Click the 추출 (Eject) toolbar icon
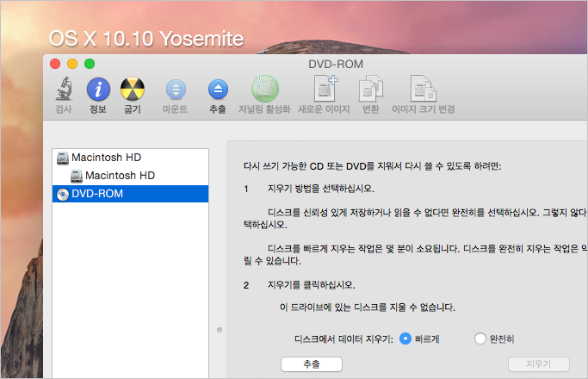Screen dimensions: 588x379 218,90
